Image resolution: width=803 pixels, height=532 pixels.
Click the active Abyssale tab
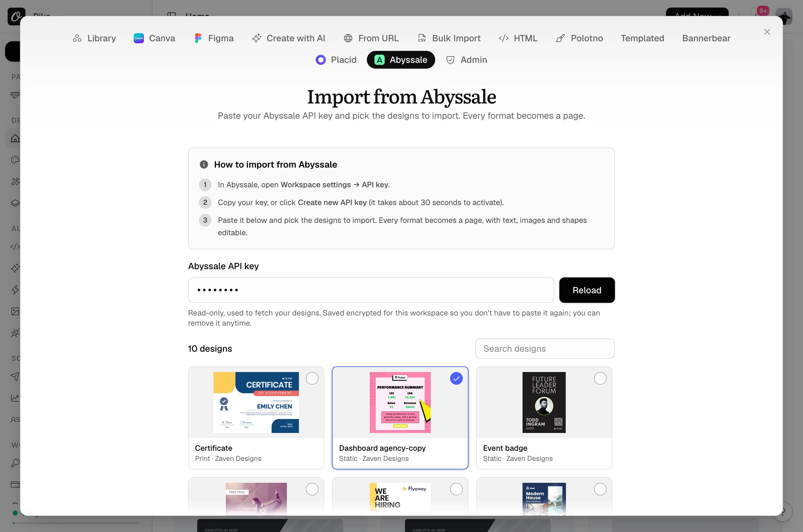point(401,60)
